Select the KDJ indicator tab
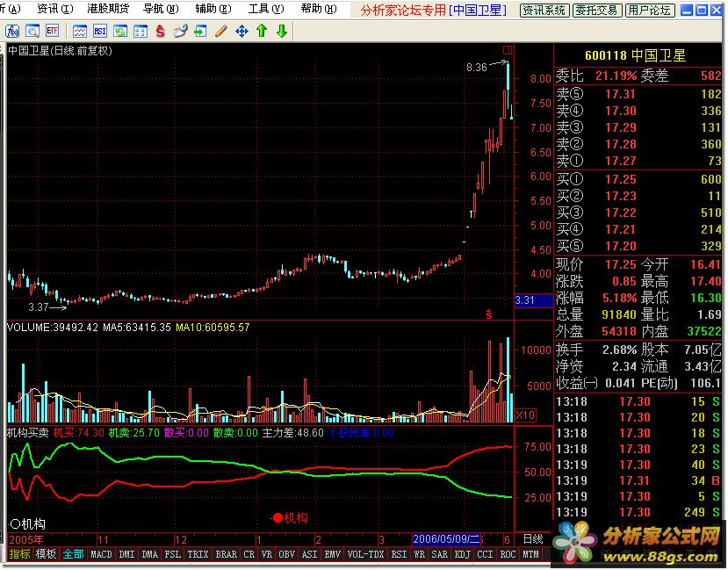This screenshot has width=728, height=570. pyautogui.click(x=462, y=554)
